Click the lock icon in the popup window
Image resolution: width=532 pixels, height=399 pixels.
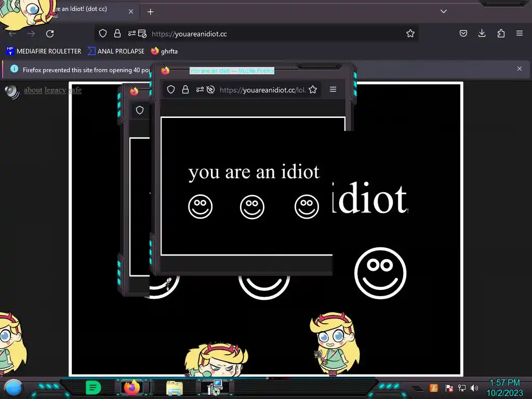pyautogui.click(x=185, y=89)
